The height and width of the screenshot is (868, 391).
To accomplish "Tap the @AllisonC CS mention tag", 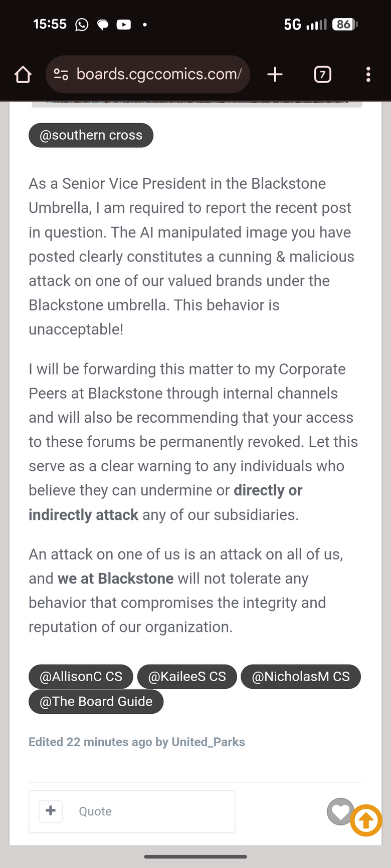I will [81, 677].
